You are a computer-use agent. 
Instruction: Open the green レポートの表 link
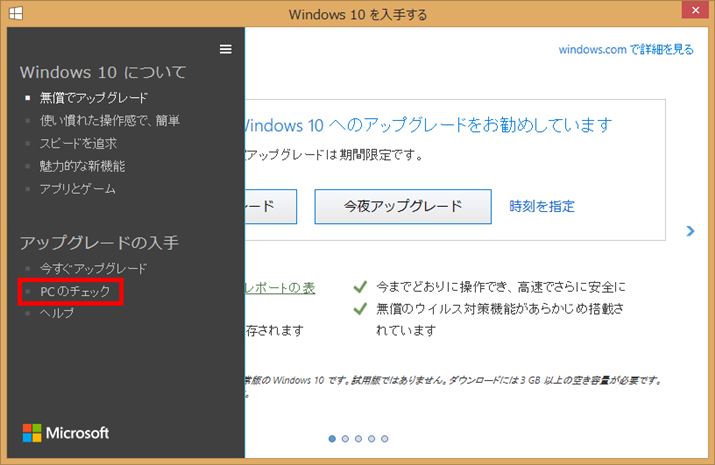click(x=280, y=288)
